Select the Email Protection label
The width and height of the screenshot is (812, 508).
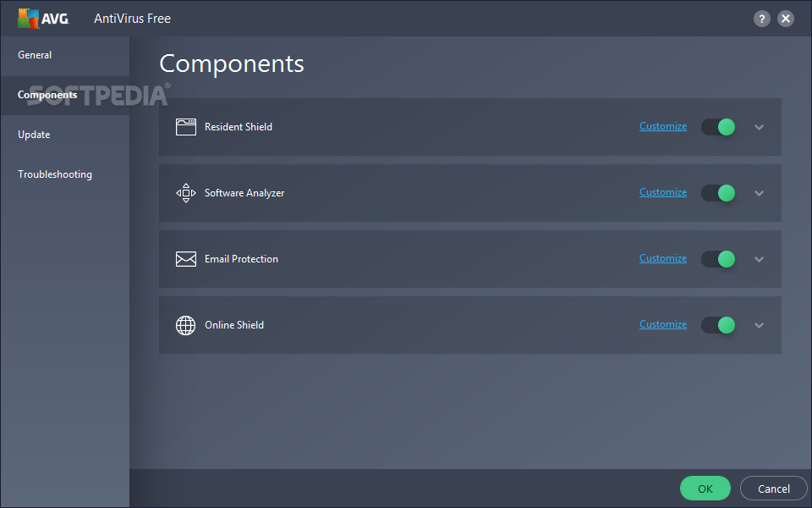[241, 259]
